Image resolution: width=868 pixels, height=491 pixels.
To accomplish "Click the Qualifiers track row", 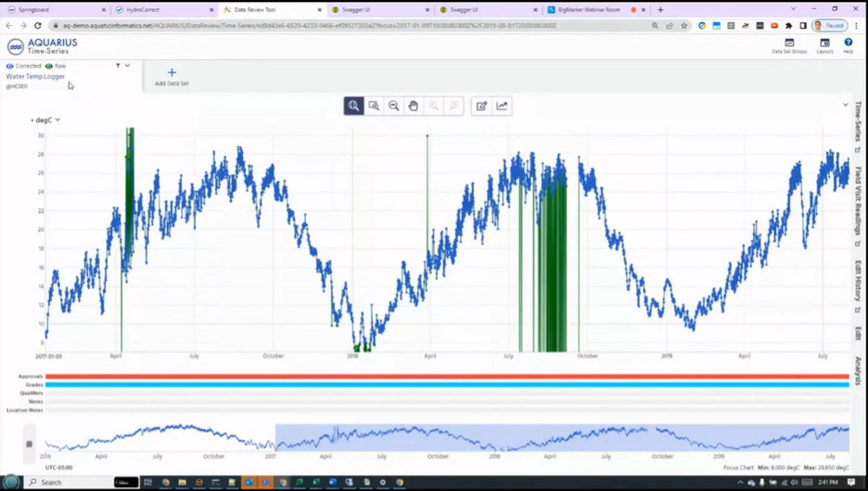I will click(x=447, y=393).
